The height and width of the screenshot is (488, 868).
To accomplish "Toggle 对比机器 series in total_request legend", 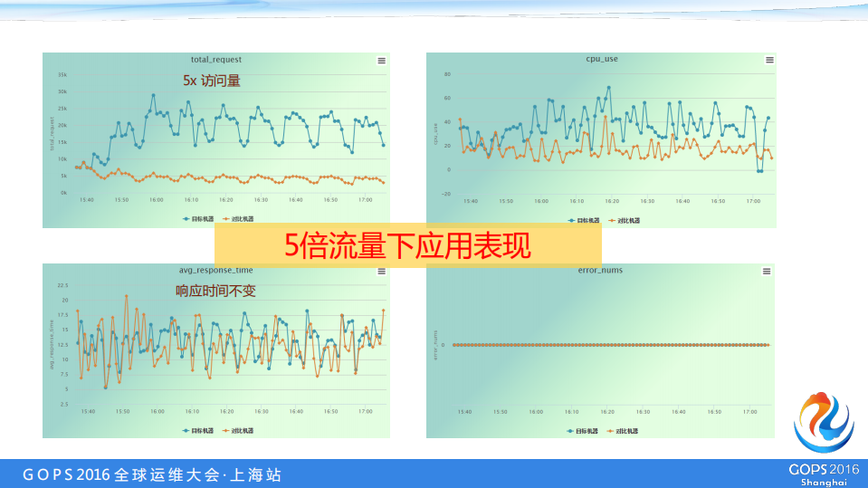I will click(x=238, y=219).
